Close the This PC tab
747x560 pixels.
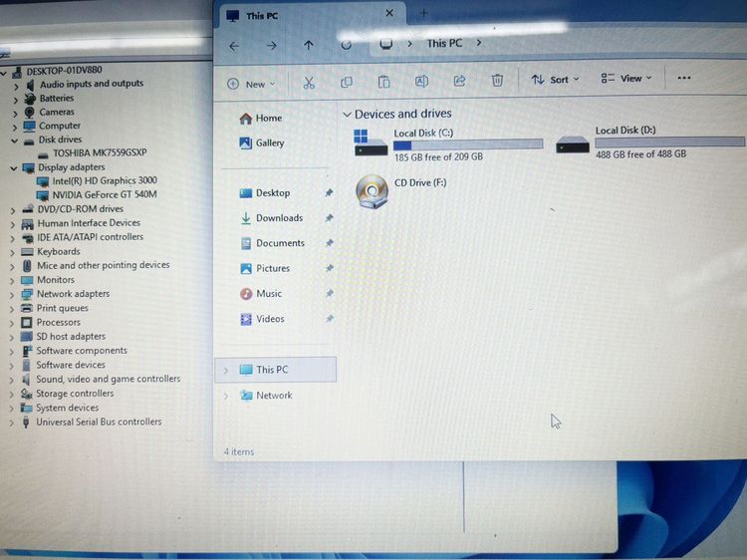click(x=389, y=13)
